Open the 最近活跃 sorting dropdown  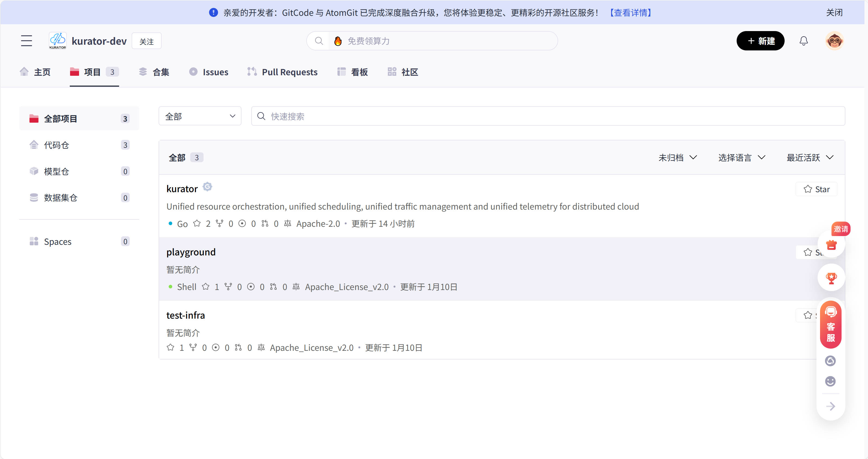(x=810, y=157)
